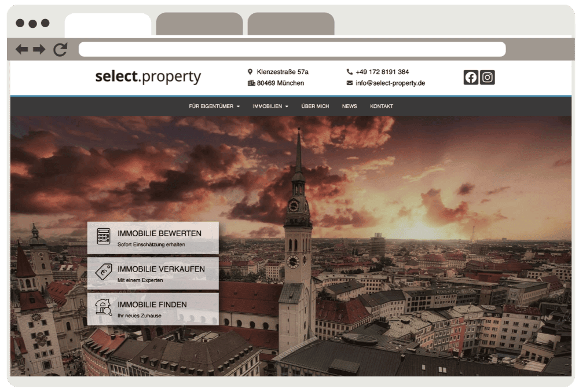Screen dimensions: 579x392
Task: Click the calculator icon for Immobilie Bewerten
Action: [104, 236]
